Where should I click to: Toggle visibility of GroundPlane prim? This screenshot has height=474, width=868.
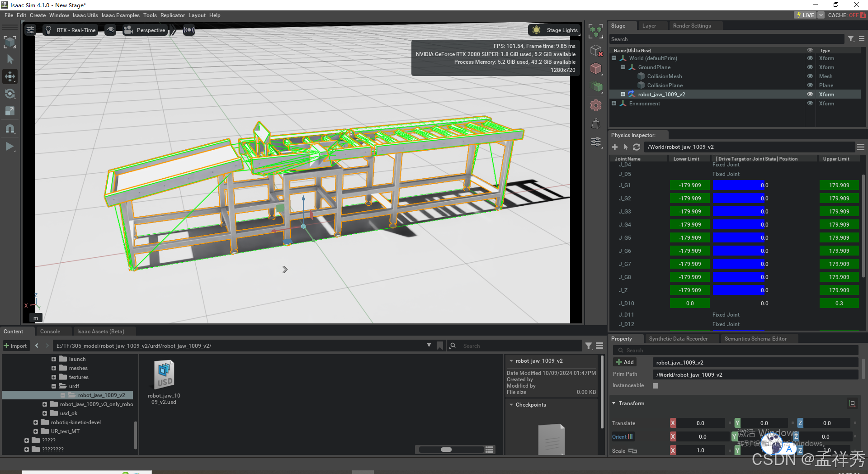point(810,67)
